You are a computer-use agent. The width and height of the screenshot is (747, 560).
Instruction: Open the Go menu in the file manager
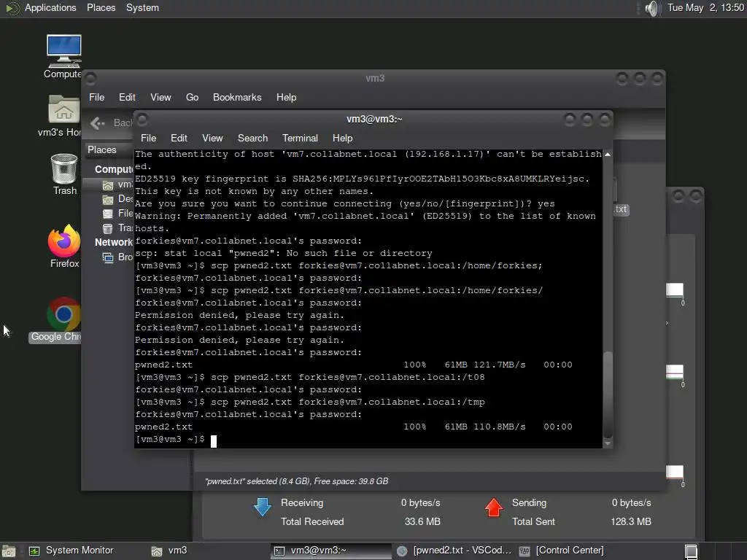tap(192, 97)
